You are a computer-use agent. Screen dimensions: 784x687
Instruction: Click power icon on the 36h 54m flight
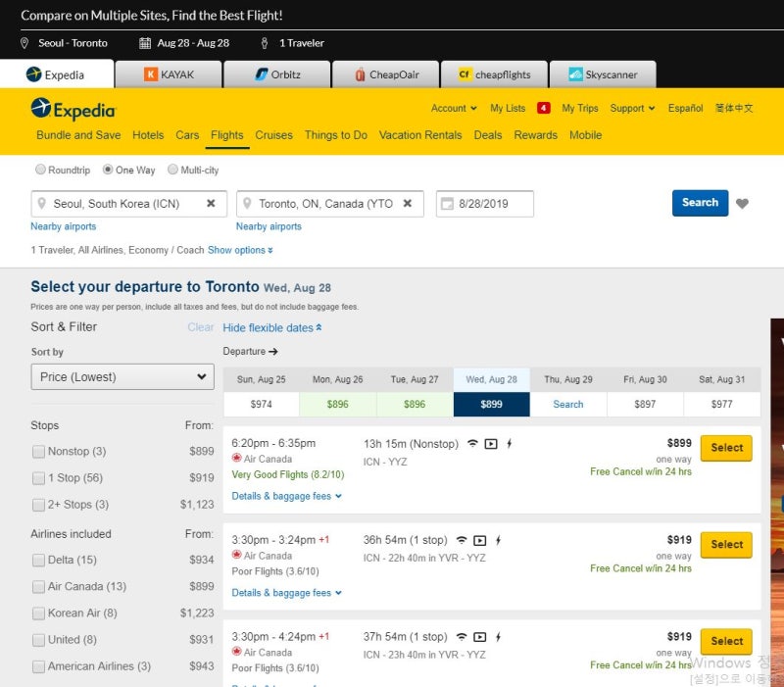[498, 540]
